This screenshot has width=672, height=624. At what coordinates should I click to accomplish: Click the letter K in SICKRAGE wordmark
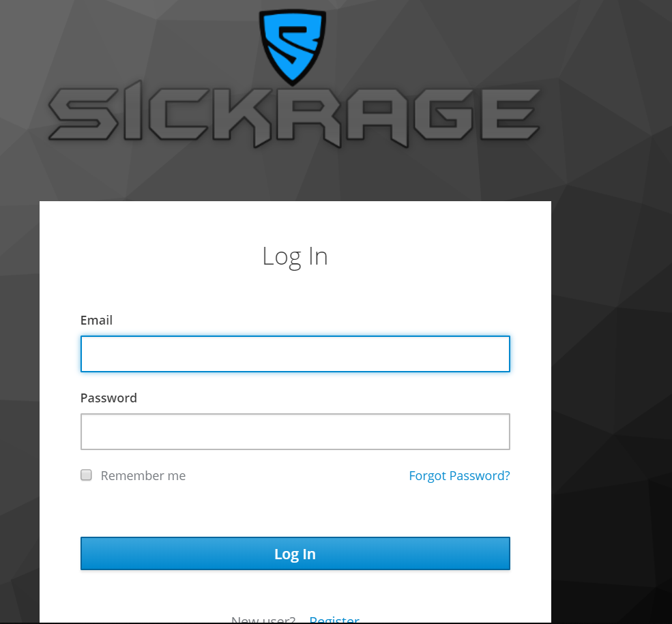(242, 116)
